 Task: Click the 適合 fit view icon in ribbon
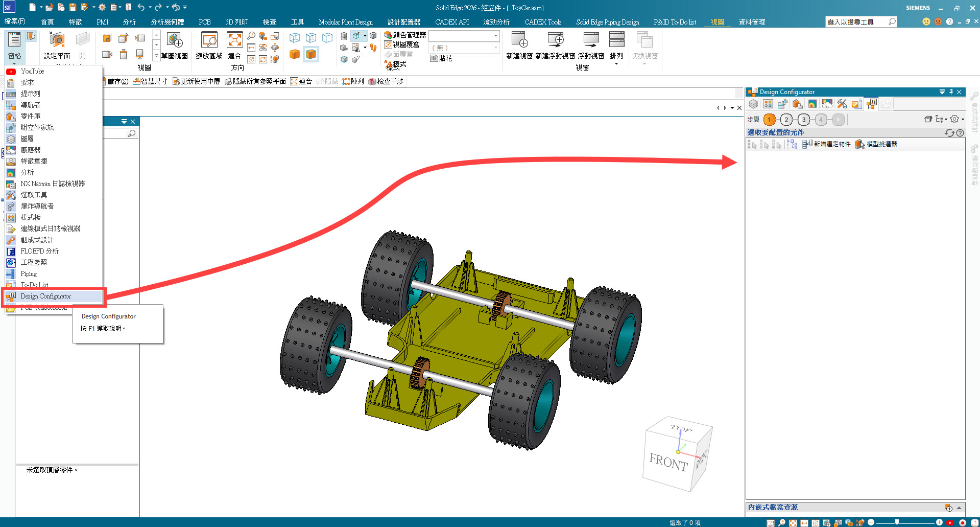click(x=234, y=41)
